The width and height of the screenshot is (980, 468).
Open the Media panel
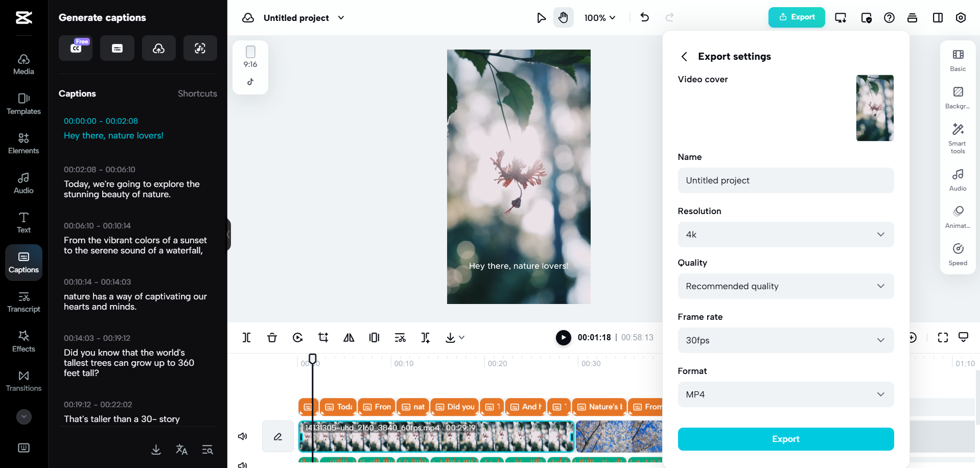coord(24,64)
